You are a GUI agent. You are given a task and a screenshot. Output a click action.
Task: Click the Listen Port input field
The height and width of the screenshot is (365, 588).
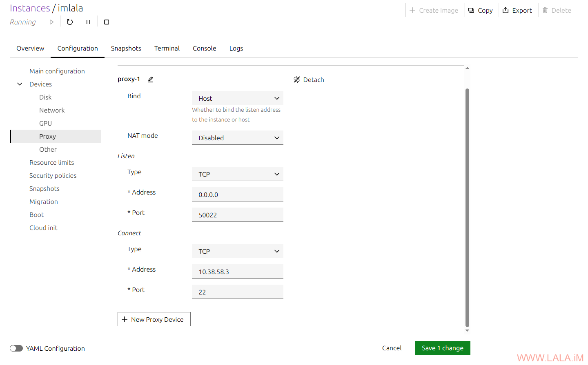237,215
